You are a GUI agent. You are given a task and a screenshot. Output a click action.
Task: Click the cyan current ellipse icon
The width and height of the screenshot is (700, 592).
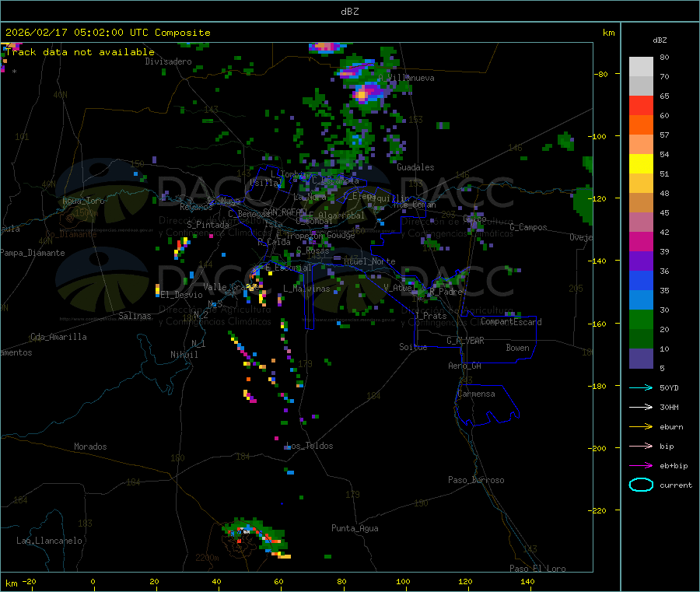[x=641, y=485]
